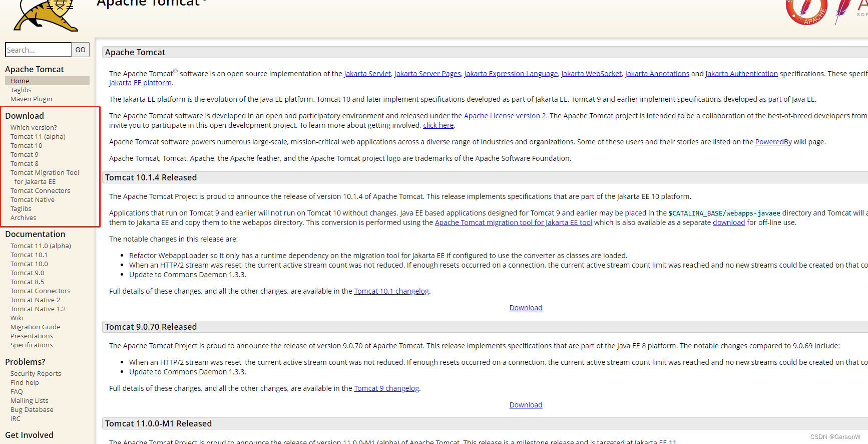Open Taglibs under the Download section

pos(21,208)
